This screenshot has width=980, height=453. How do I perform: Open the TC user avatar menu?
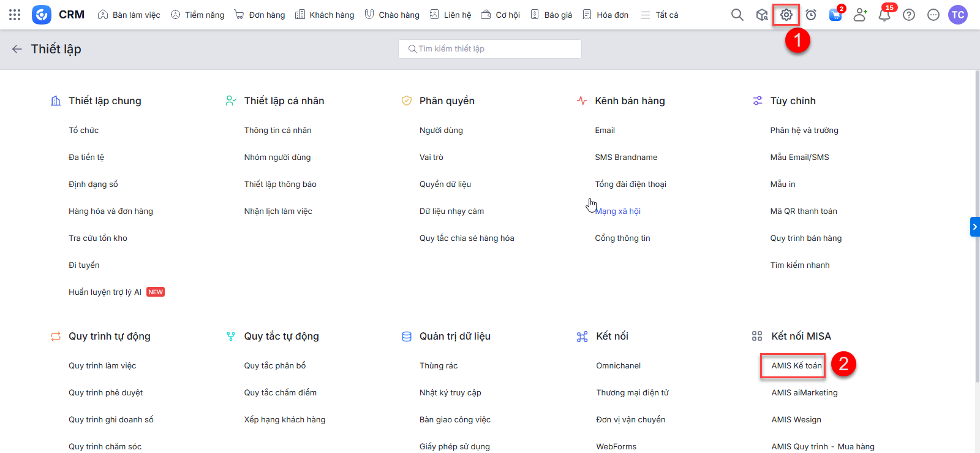(957, 15)
